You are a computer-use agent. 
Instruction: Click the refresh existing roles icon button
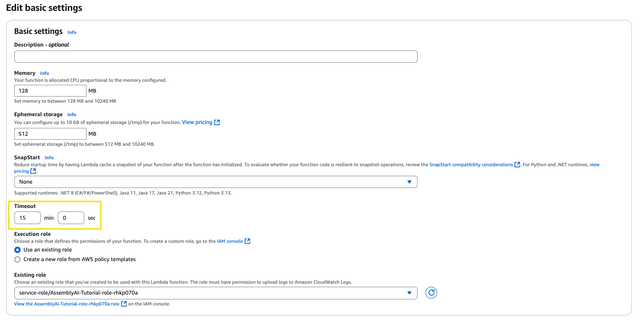431,293
